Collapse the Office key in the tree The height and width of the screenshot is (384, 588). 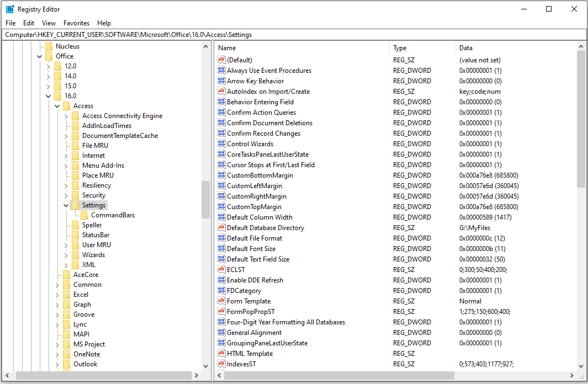pos(39,57)
